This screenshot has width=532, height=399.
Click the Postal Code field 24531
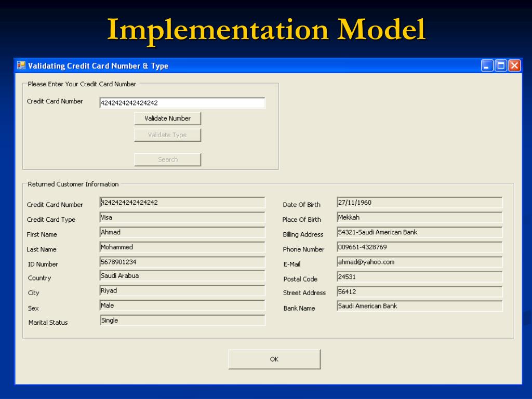coord(419,277)
